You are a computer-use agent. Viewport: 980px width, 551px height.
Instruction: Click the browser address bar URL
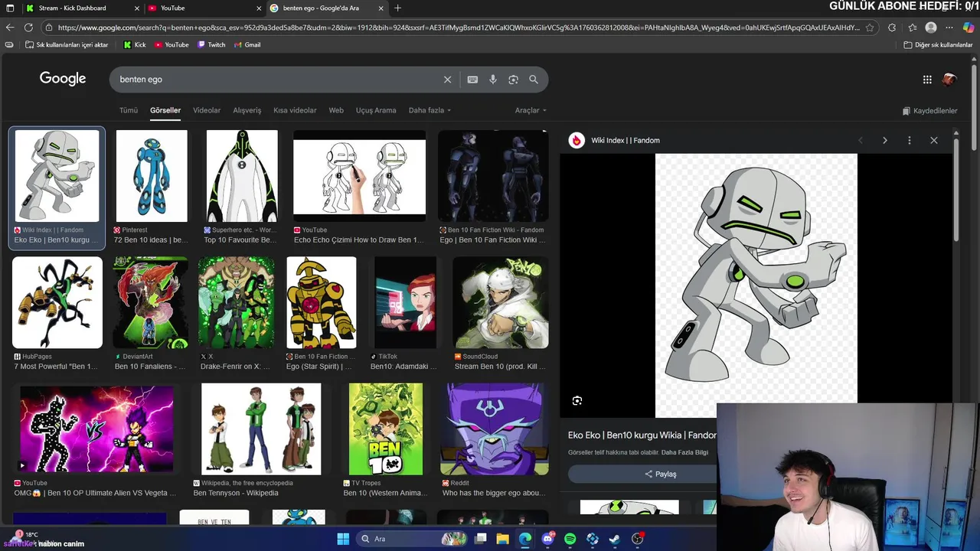458,28
